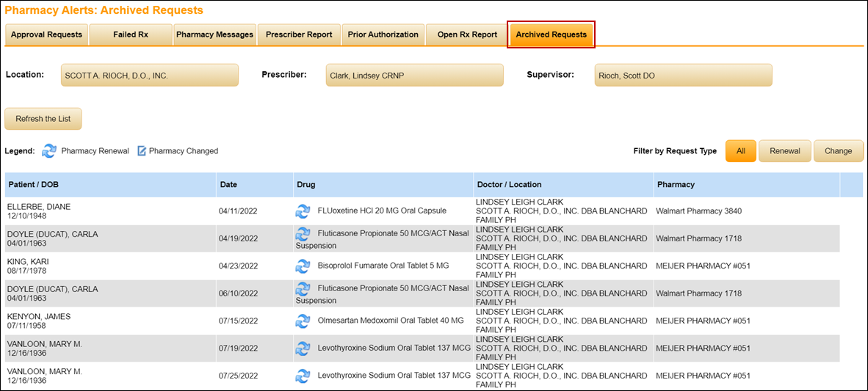Open the Location dropdown

click(x=150, y=76)
